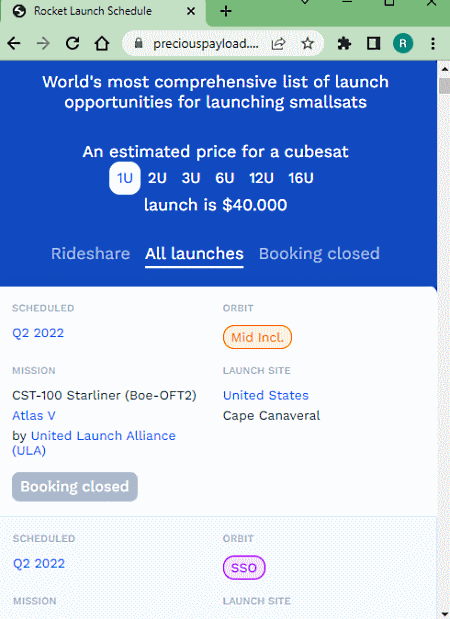Open the extensions puzzle icon
The image size is (450, 619).
coord(344,43)
